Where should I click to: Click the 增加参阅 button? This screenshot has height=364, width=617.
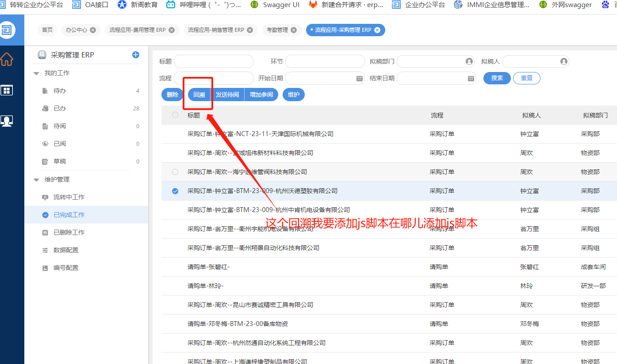pyautogui.click(x=261, y=95)
